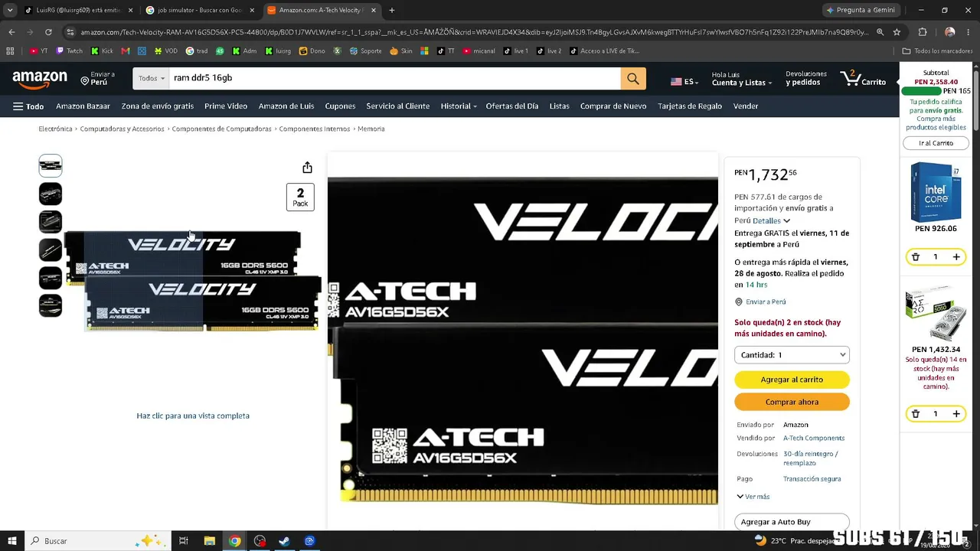The image size is (980, 551).
Task: Open the 30-día reintegro / reemplazo link
Action: 811,458
